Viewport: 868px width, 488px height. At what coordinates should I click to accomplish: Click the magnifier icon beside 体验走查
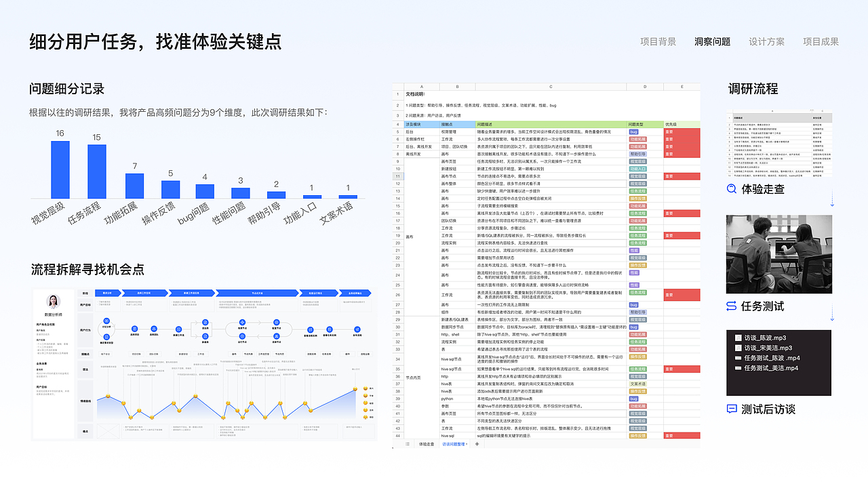click(x=732, y=189)
